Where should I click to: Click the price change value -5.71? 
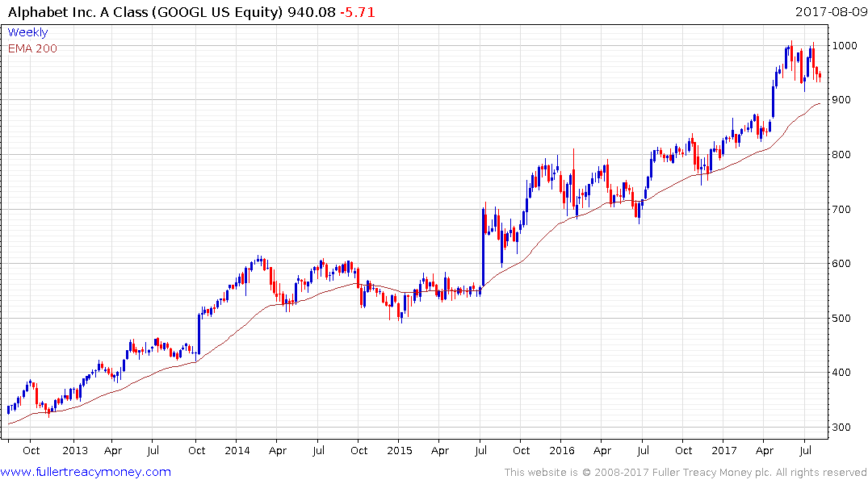tap(358, 12)
